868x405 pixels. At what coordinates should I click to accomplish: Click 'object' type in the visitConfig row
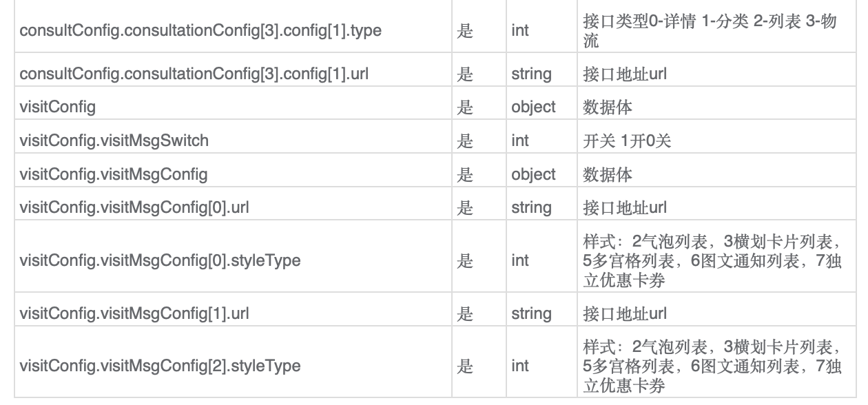pyautogui.click(x=533, y=108)
